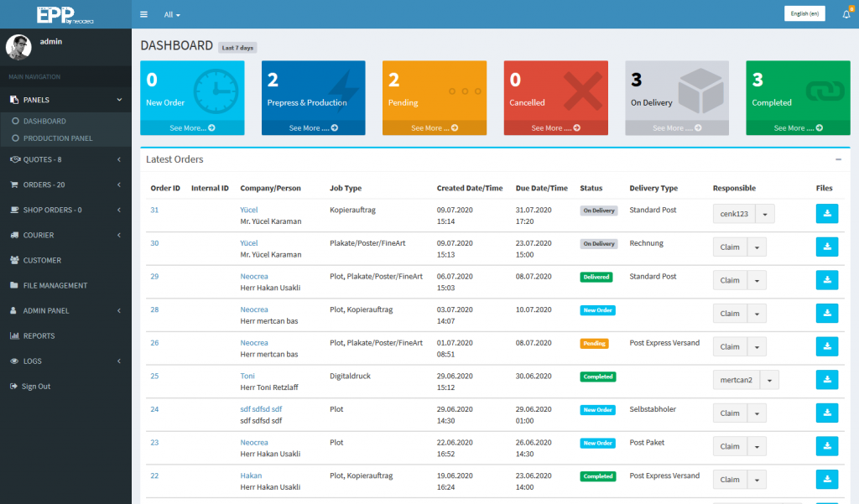
Task: Open order ID 29 link
Action: 154,276
